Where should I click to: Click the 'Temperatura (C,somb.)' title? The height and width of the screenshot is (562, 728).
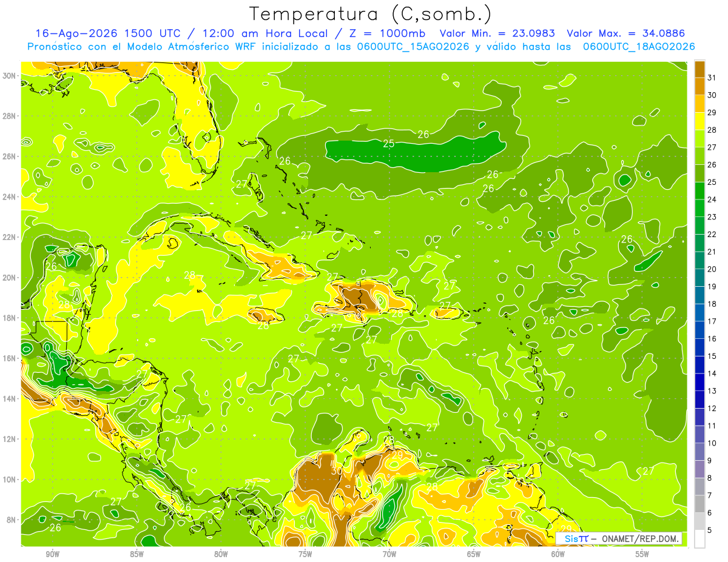click(370, 13)
